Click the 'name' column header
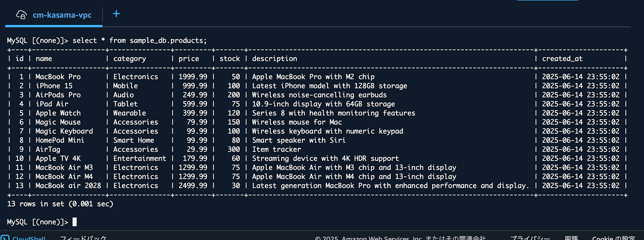 [x=44, y=59]
